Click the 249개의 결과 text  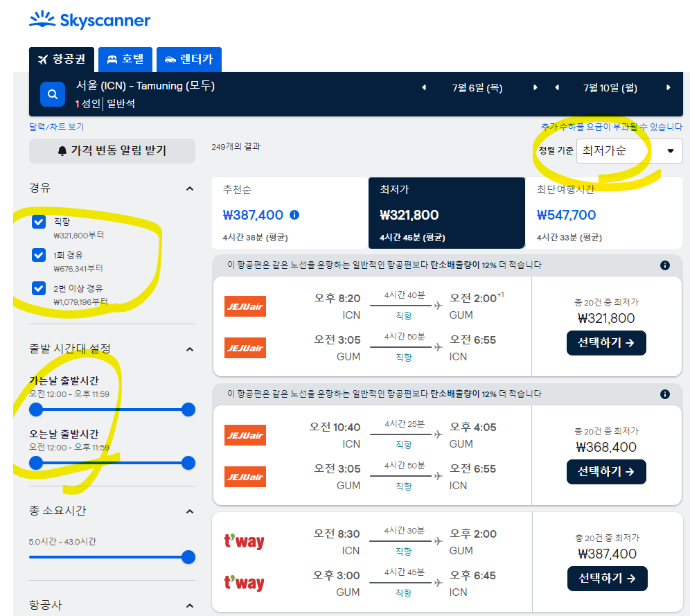pyautogui.click(x=236, y=146)
